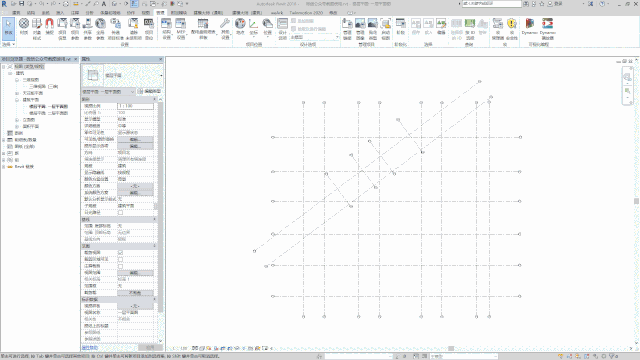Expand the Revit Links tree node

[x=4, y=167]
